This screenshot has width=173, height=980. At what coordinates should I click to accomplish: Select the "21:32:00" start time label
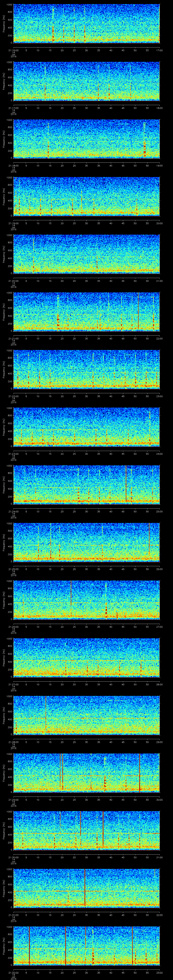[13, 972]
